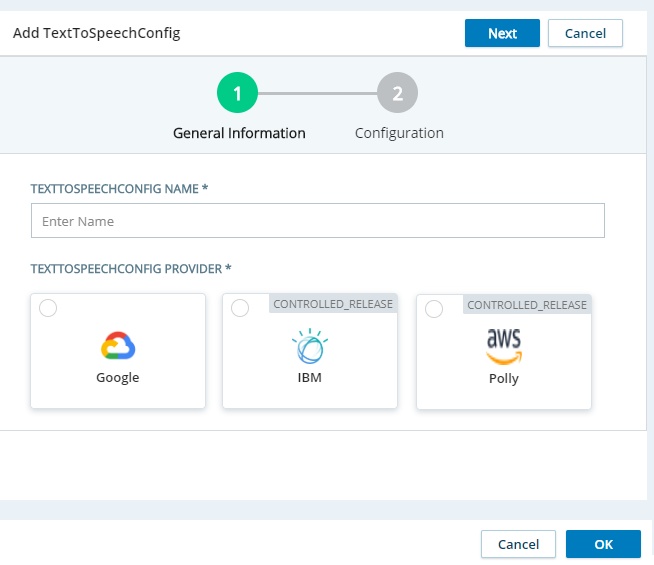Click the CONTROLLED_RELEASE badge on the IBM card
654x565 pixels.
click(x=333, y=304)
